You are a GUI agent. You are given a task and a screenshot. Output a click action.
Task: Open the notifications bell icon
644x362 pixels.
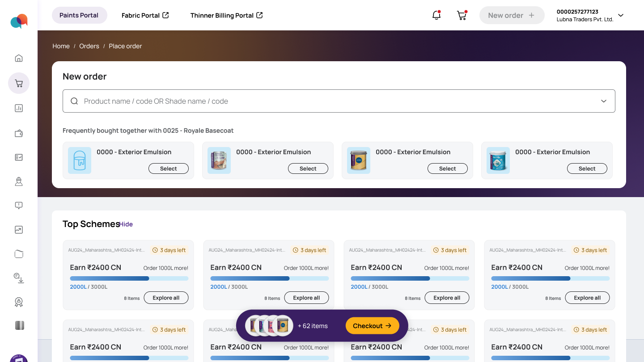coord(436,15)
